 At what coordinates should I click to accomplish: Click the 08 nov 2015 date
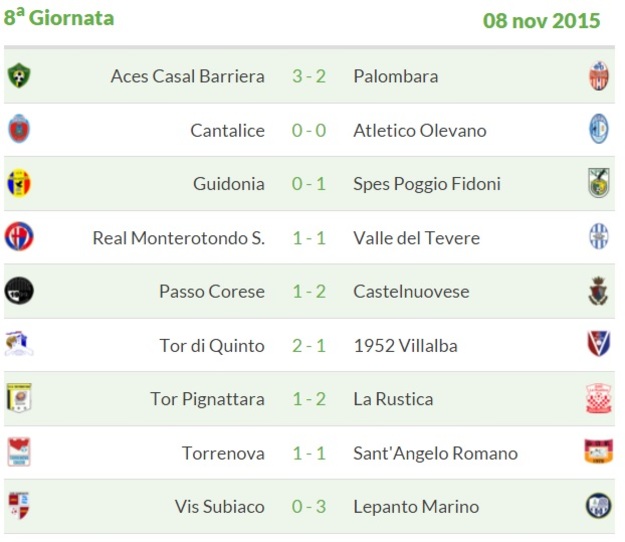coord(541,21)
